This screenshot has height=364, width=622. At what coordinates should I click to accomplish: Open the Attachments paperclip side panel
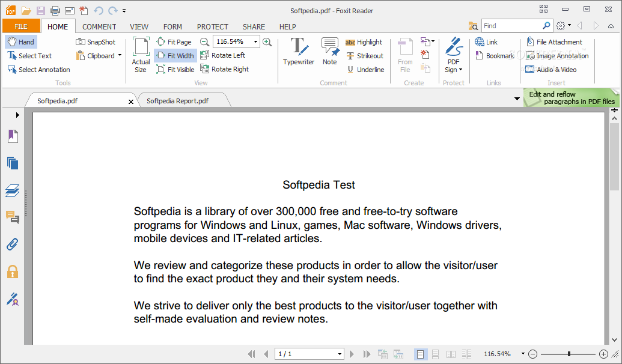12,244
